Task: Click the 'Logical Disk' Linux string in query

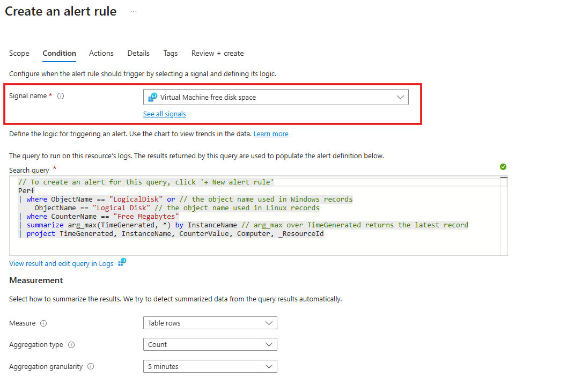Action: pyautogui.click(x=121, y=208)
